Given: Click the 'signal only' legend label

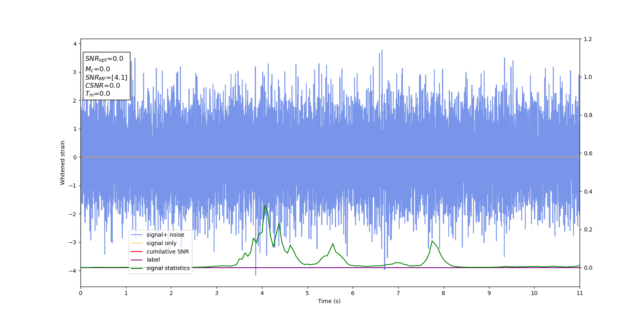Looking at the screenshot, I should pyautogui.click(x=161, y=243).
